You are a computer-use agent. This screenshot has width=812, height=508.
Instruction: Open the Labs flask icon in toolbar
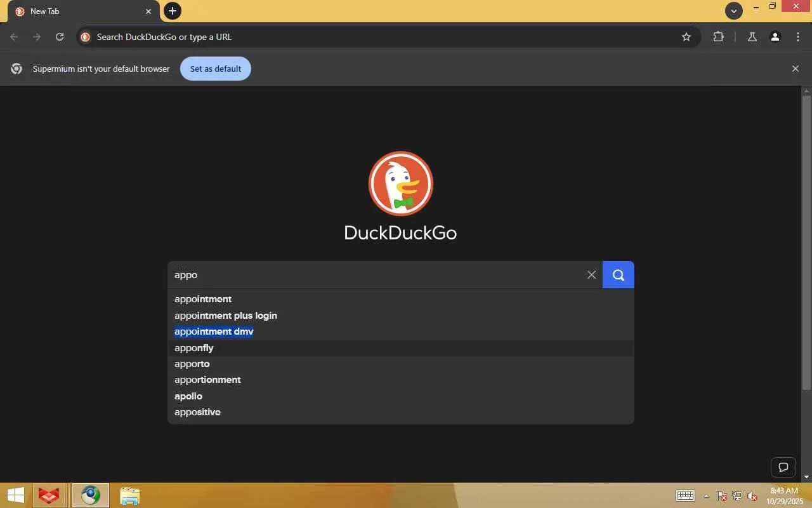coord(752,37)
